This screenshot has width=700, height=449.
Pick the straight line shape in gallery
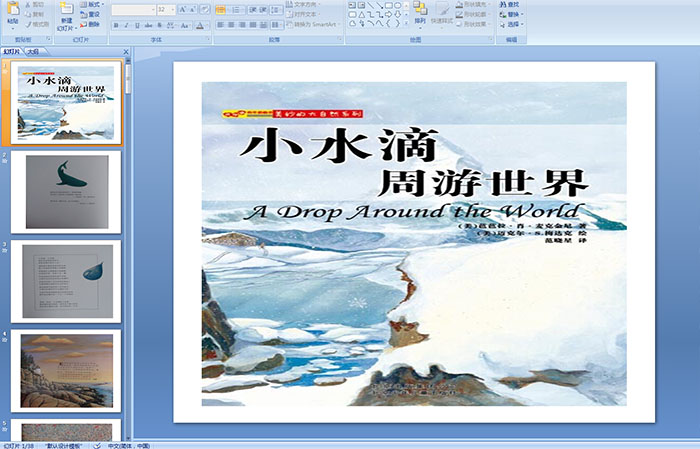point(370,5)
